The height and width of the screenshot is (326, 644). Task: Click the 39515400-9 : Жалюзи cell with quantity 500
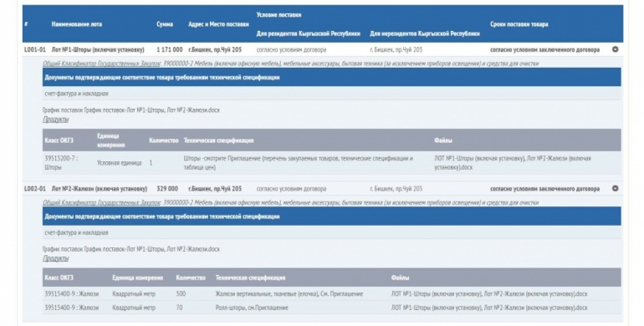coord(72,294)
